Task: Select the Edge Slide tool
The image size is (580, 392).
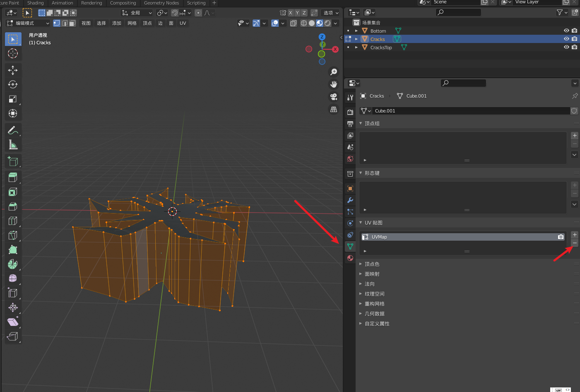Action: click(13, 293)
